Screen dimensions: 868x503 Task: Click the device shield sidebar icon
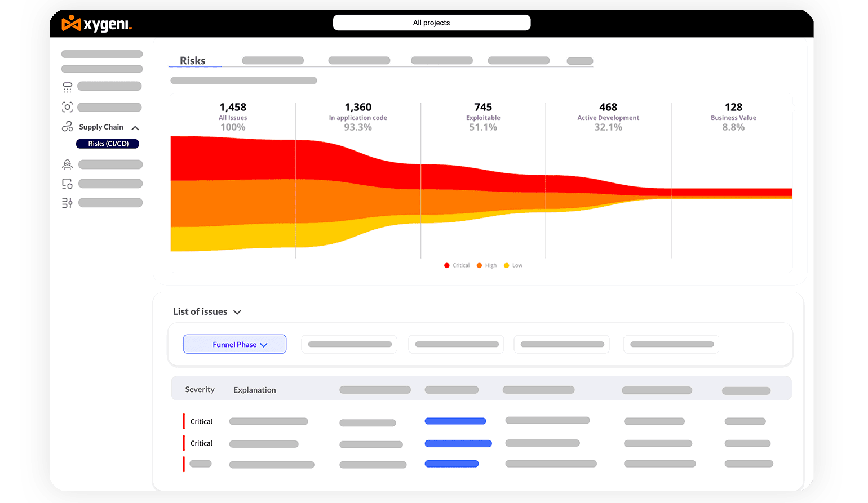tap(67, 184)
